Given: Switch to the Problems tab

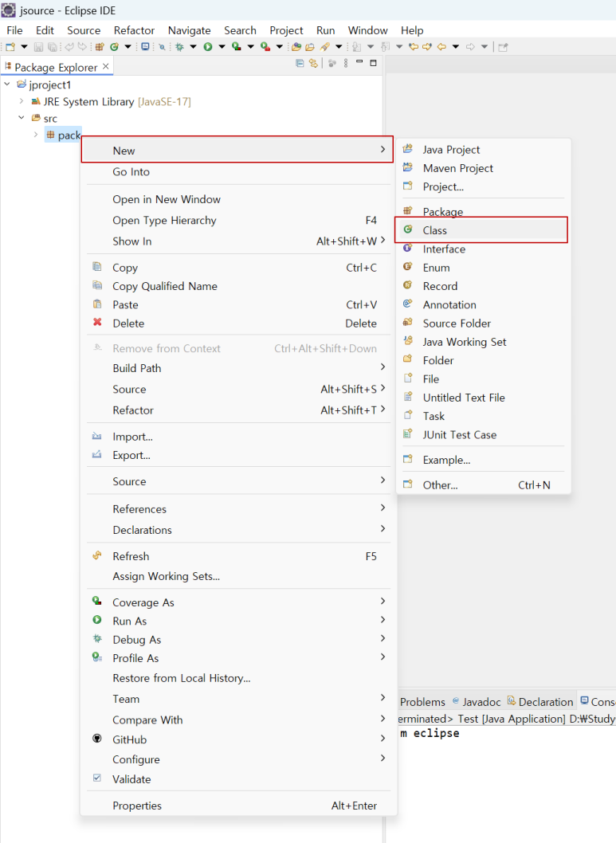Looking at the screenshot, I should coord(422,701).
